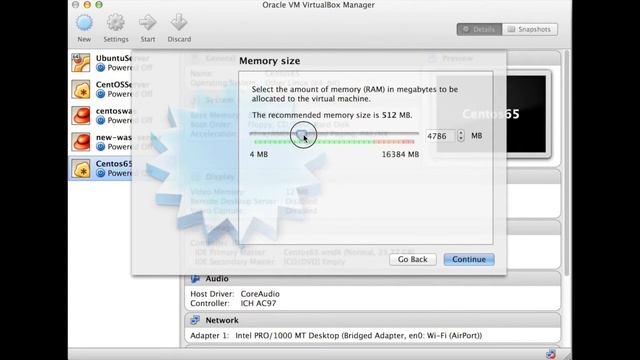Click the 'Adapter 1: Intel PRO/1000' text
The width and height of the screenshot is (640, 360).
[336, 336]
